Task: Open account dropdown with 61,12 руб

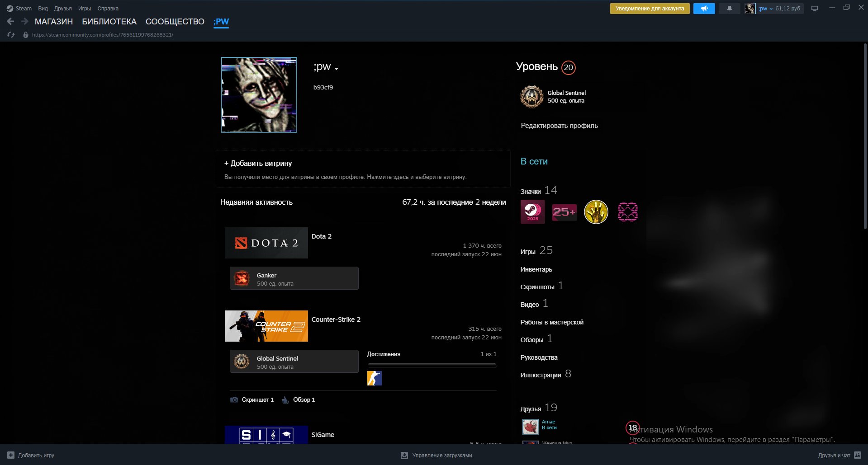Action: [779, 9]
